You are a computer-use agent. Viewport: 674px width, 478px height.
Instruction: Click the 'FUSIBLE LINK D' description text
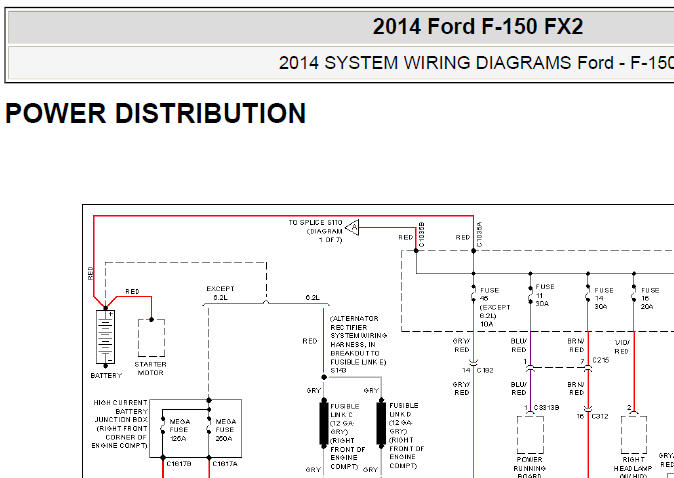pyautogui.click(x=406, y=435)
